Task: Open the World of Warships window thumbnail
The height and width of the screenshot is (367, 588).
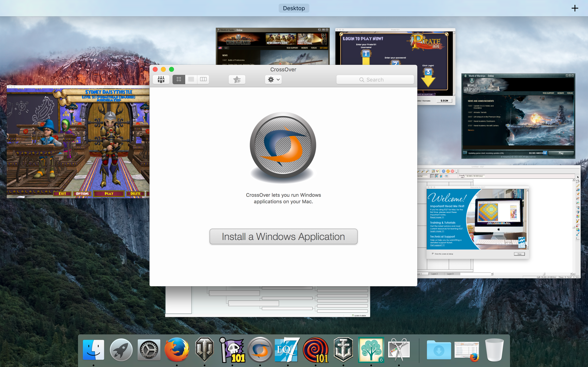Action: coord(519,114)
